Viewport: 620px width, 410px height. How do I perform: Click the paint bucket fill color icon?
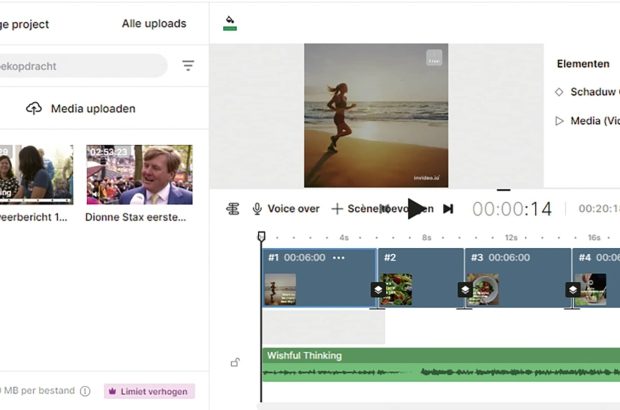tap(230, 20)
